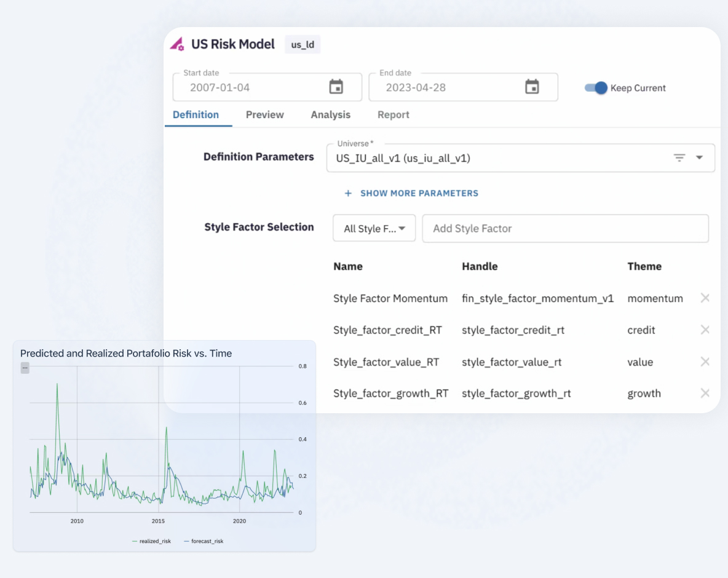
Task: Click the plus icon beside Show More Parameters
Action: 348,193
